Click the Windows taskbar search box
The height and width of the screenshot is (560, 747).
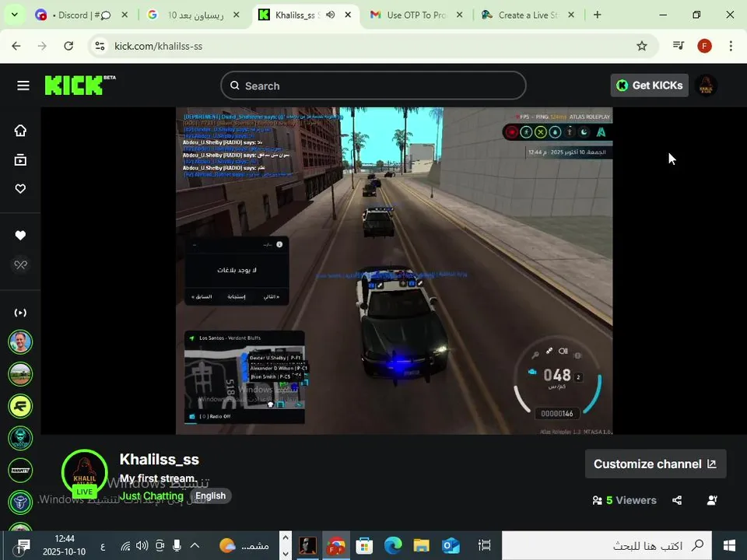607,546
